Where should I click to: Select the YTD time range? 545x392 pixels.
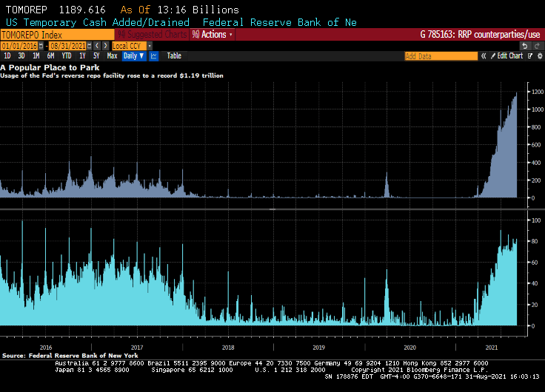[x=67, y=56]
